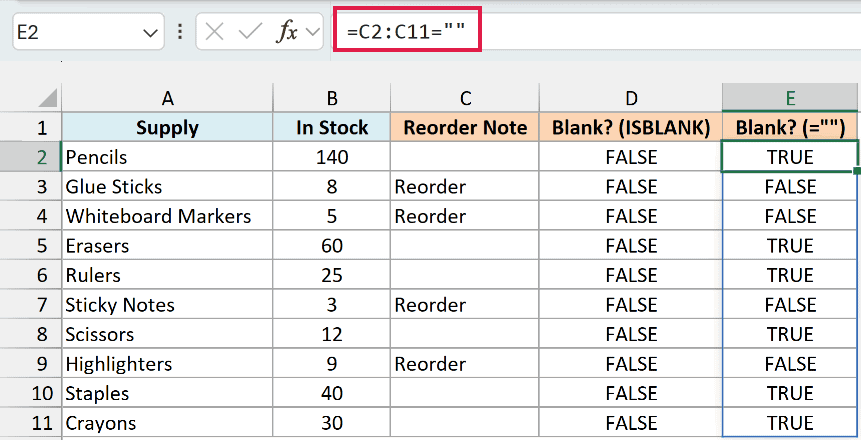Click into the formula =C2:C11="" field
The image size is (861, 440).
407,30
